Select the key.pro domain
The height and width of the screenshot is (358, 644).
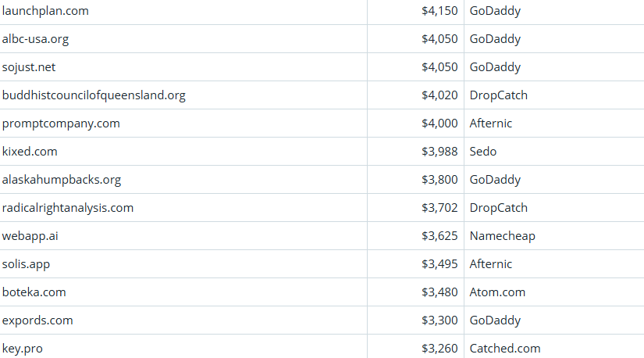pyautogui.click(x=23, y=349)
